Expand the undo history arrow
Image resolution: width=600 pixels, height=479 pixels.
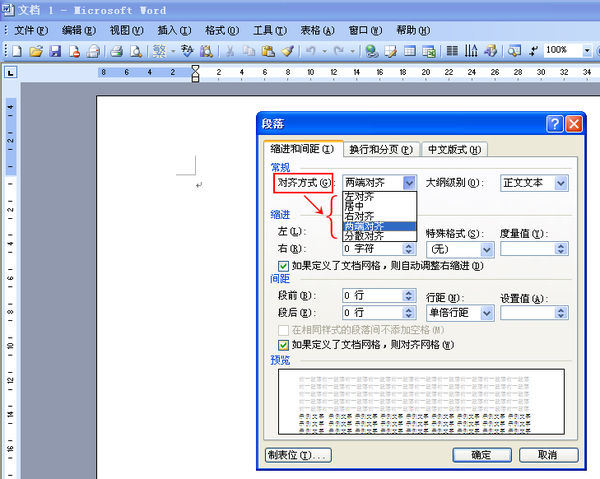pyautogui.click(x=324, y=51)
